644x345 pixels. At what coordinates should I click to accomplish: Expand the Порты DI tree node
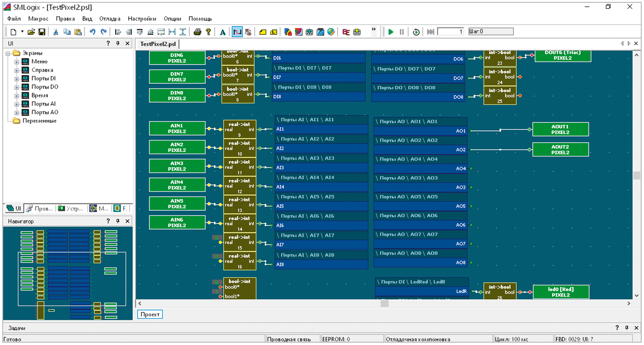pos(17,79)
